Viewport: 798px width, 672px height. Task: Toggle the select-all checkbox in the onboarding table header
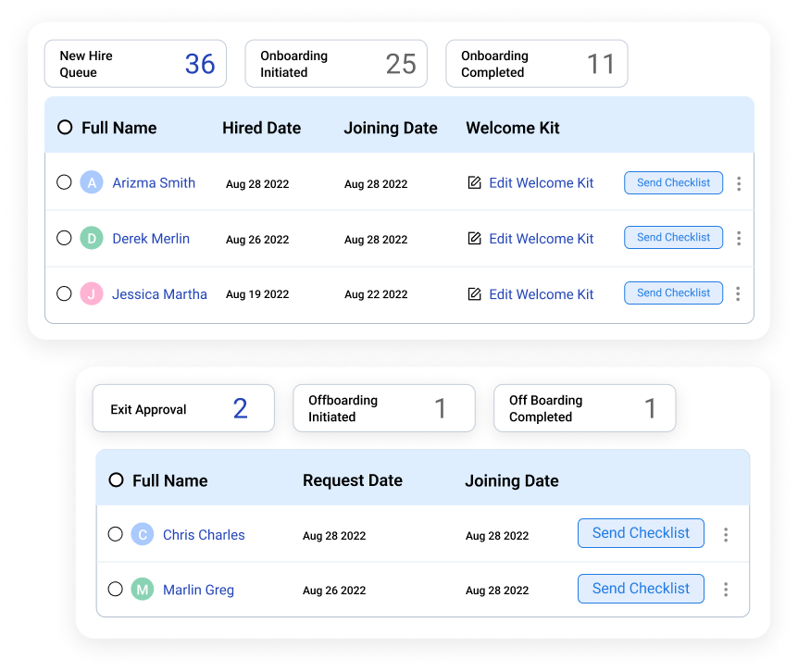[64, 128]
